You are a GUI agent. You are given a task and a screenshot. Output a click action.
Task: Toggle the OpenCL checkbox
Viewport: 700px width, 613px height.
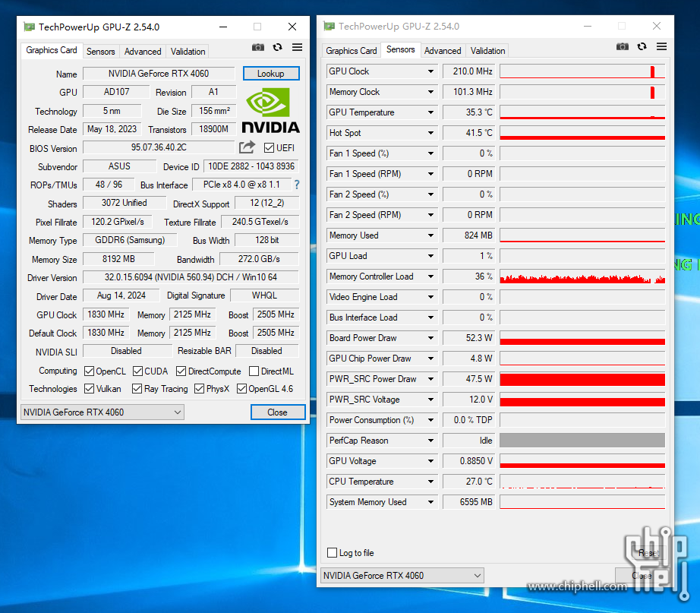pos(90,371)
